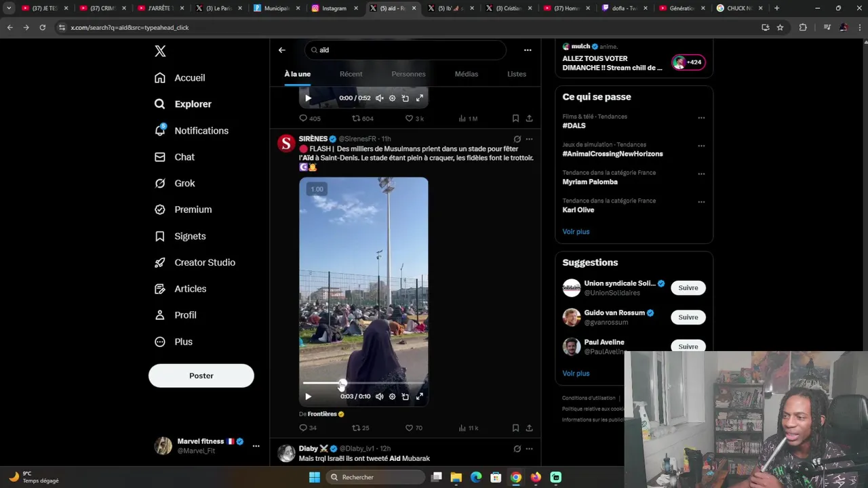Click the back arrow beside search box

coord(282,49)
